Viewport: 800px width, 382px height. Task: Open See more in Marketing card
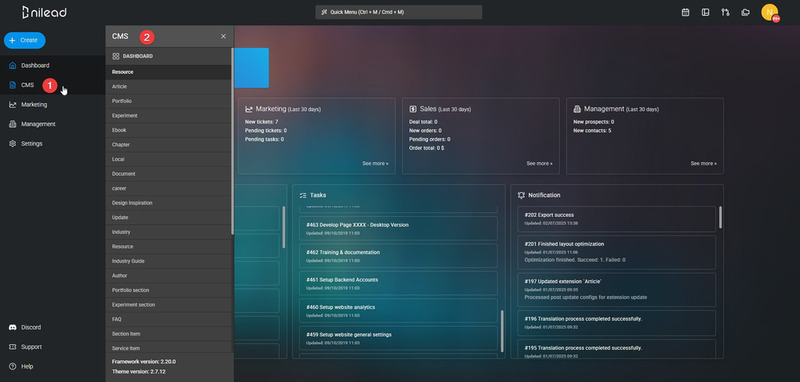375,164
